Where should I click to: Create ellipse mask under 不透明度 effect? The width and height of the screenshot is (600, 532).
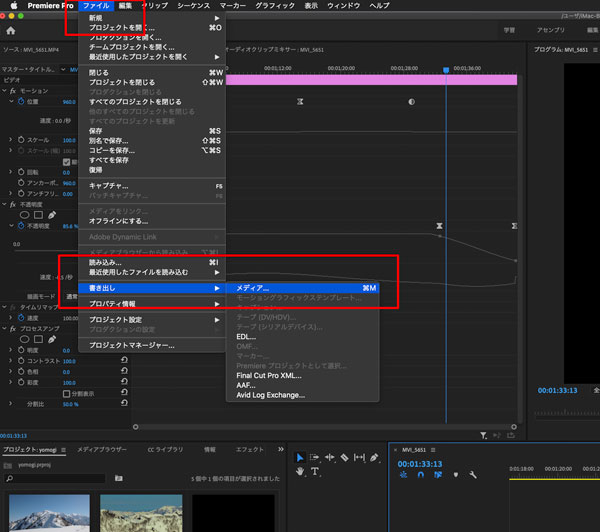tap(24, 215)
